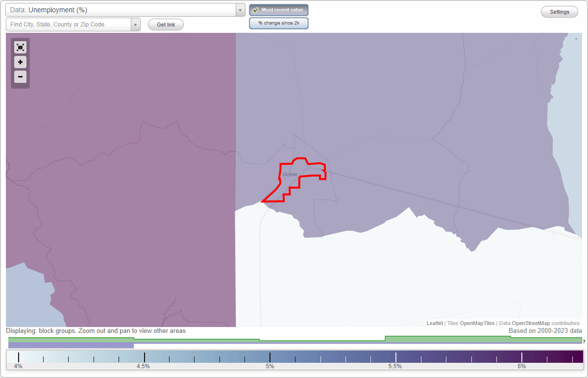
Task: Open the OpenMapTiles attribution link
Action: [x=477, y=323]
